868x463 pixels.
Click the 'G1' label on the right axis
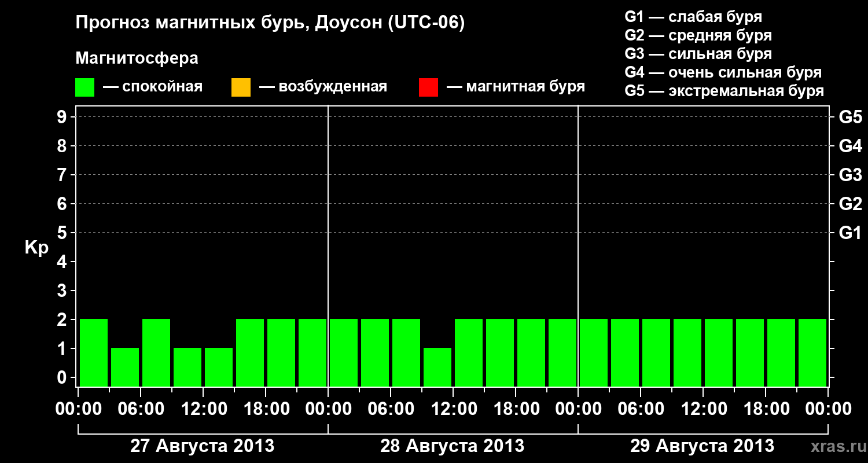pyautogui.click(x=850, y=233)
